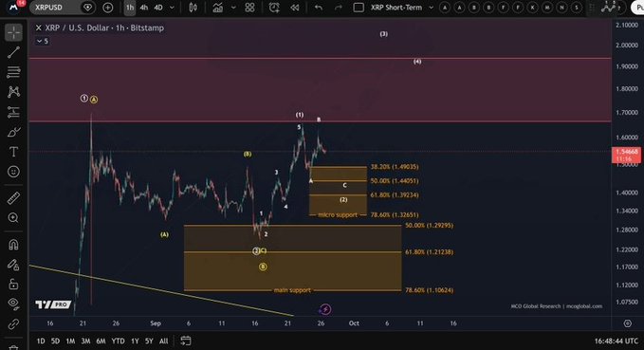Select the trend line drawing tool
This screenshot has height=350, width=644.
pyautogui.click(x=13, y=52)
